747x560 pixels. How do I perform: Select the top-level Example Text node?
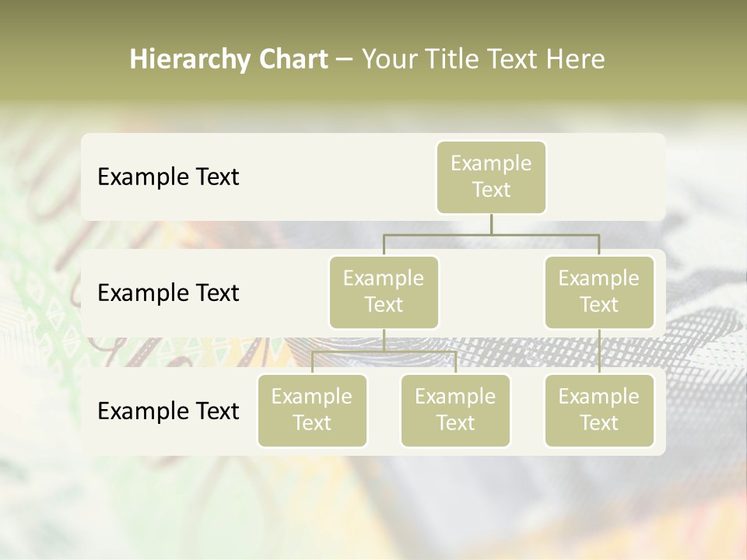click(491, 177)
